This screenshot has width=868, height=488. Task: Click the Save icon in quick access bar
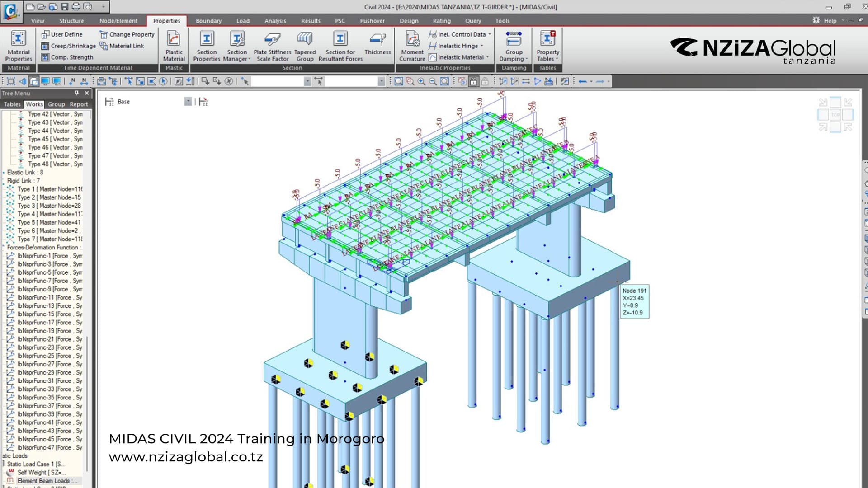64,7
